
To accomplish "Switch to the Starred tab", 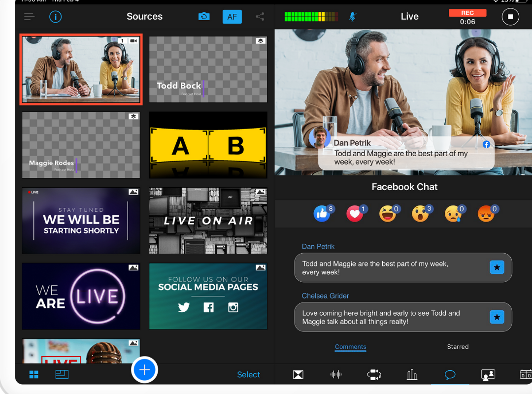I will tap(458, 347).
